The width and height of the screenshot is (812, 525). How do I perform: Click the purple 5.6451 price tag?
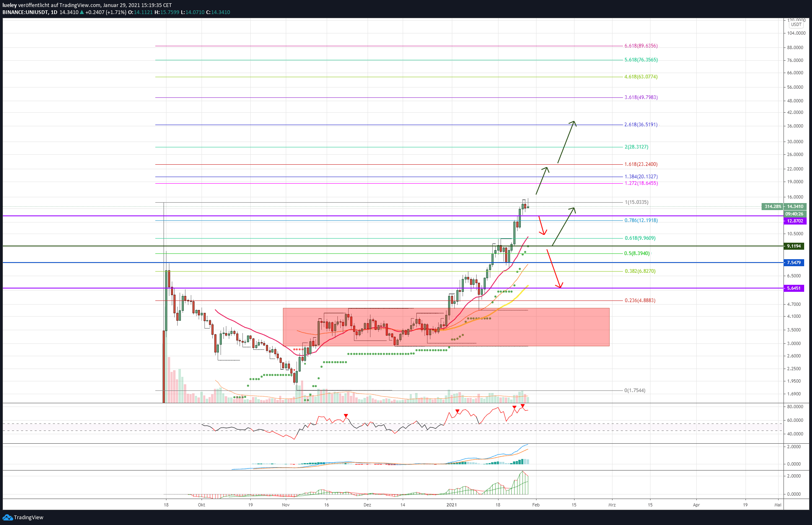[x=794, y=288]
